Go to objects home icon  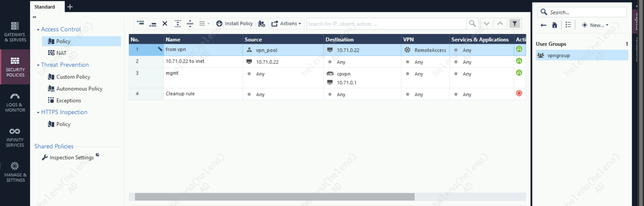coord(554,25)
